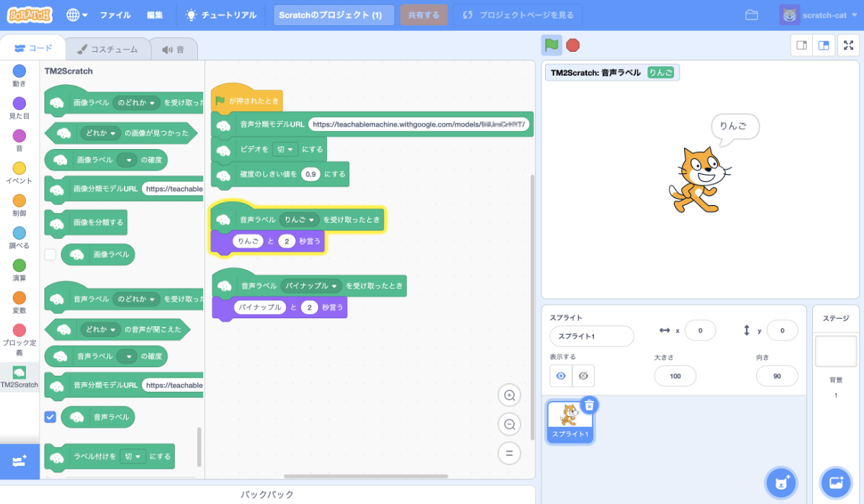Select the TM2Scratch extension category
The image size is (864, 504).
click(x=19, y=377)
